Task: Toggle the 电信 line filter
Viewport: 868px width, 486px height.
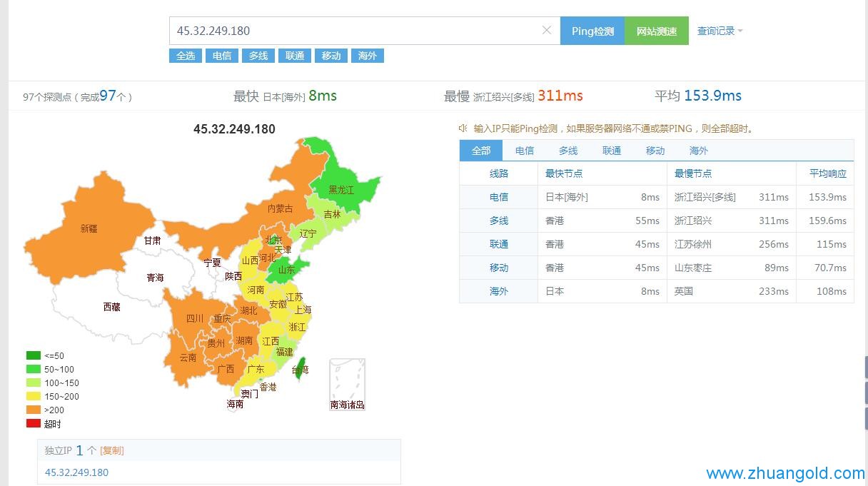Action: [x=222, y=56]
